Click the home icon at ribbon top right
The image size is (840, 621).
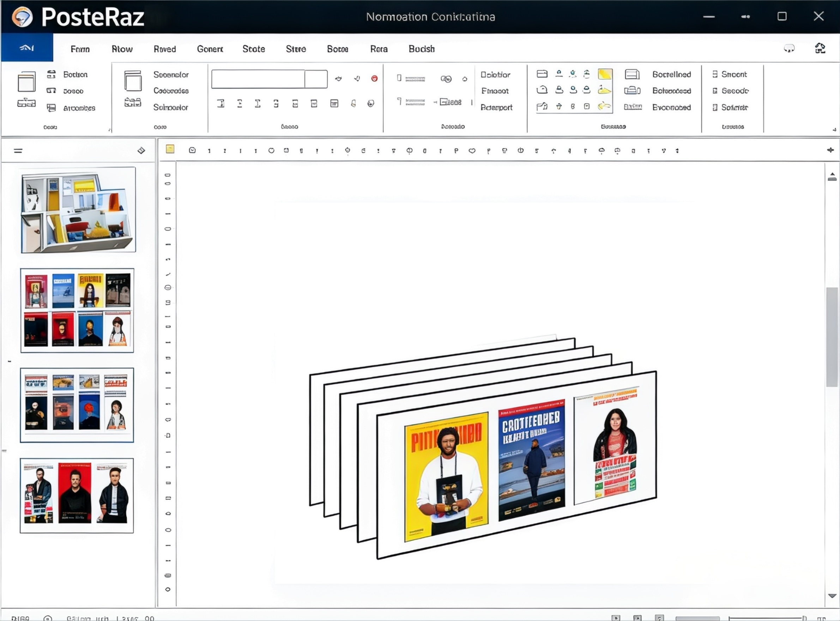coord(820,49)
